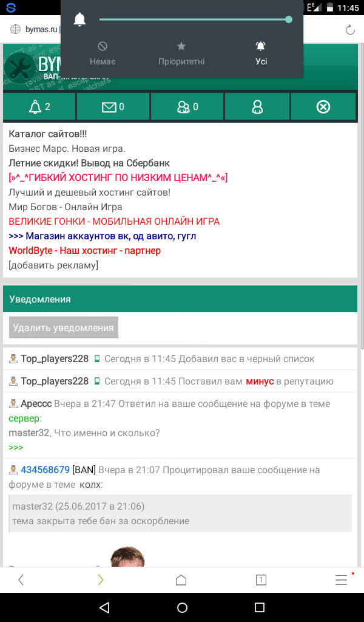Open user profile icon in green bar

tap(257, 107)
